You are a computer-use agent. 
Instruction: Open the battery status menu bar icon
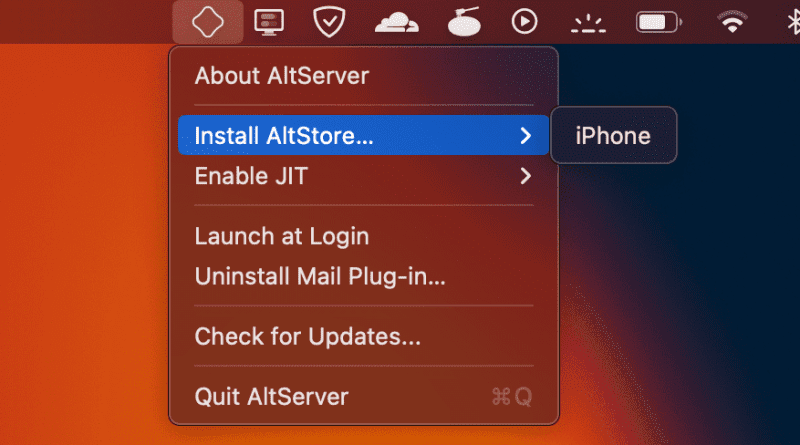coord(659,22)
